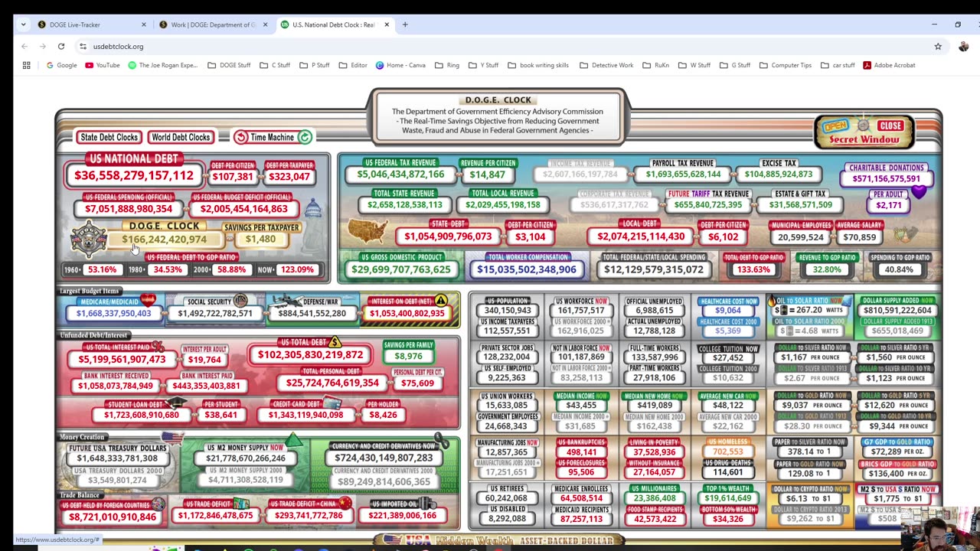Click the Currency and Credit Derivatives value
This screenshot has width=980, height=551.
coord(384,458)
